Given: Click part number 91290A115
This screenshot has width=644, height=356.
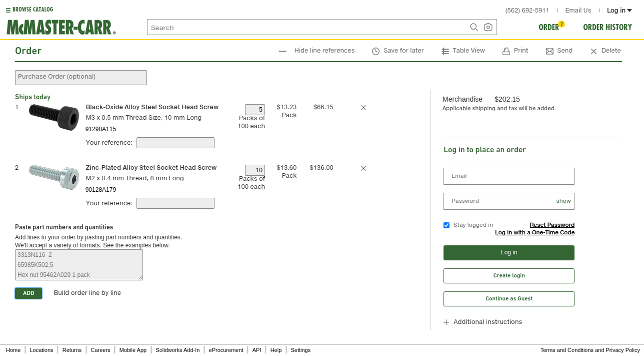Looking at the screenshot, I should [100, 129].
